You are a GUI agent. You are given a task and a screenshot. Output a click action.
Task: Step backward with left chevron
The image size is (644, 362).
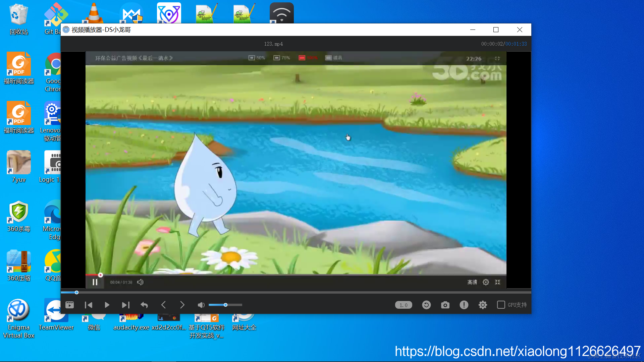163,305
